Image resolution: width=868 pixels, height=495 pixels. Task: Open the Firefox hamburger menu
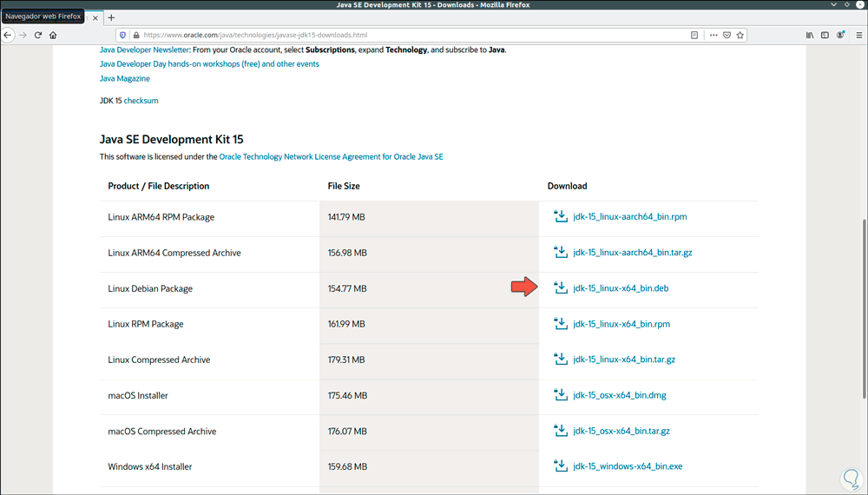click(859, 35)
